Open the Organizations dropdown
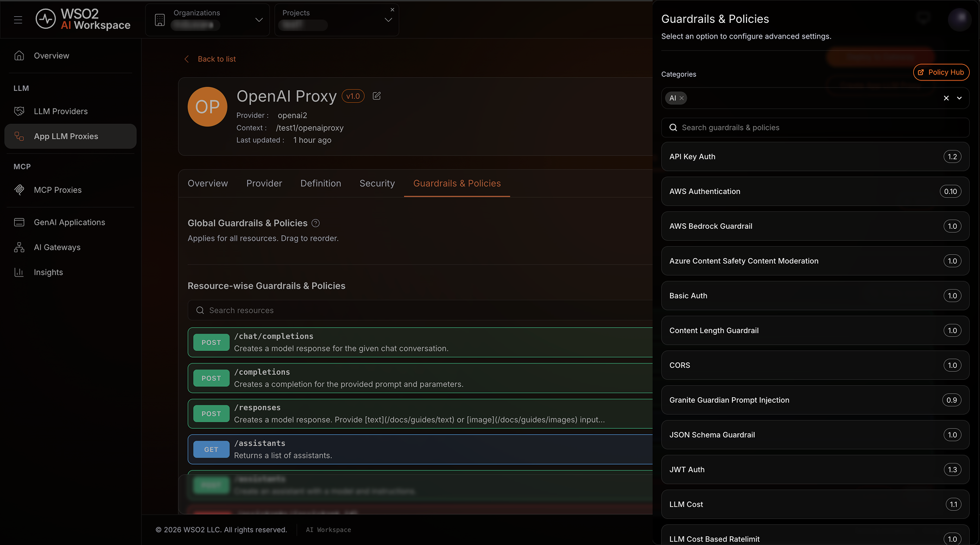980x545 pixels. click(208, 20)
